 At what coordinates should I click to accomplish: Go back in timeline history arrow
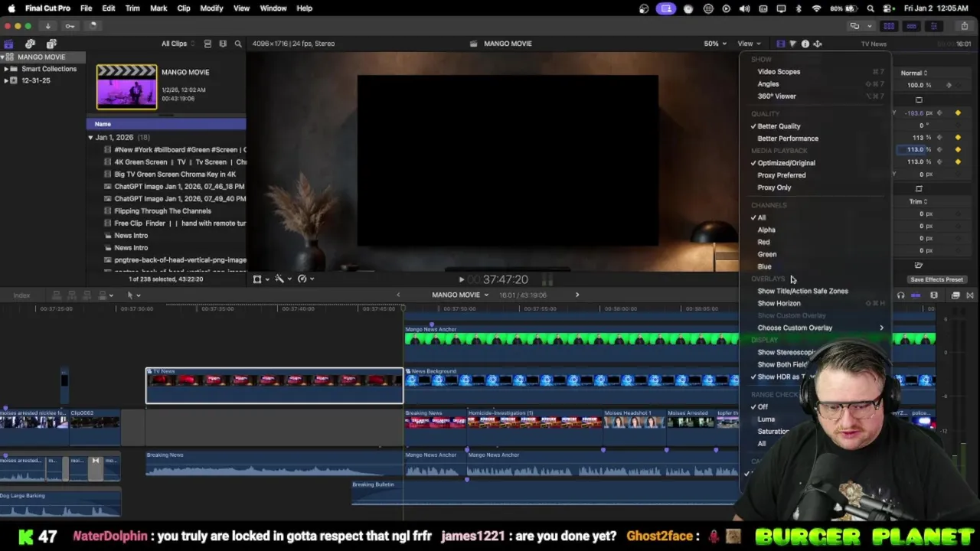(397, 295)
